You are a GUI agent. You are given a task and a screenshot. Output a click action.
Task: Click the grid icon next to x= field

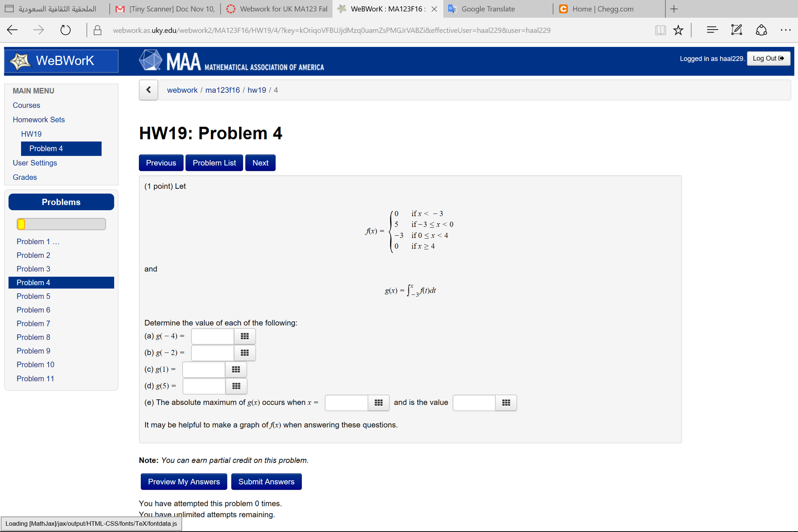[x=378, y=403]
